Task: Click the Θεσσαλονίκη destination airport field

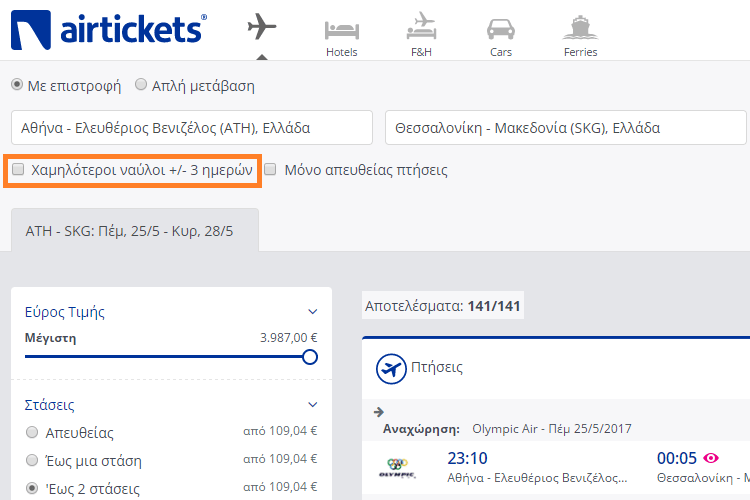Action: [566, 128]
